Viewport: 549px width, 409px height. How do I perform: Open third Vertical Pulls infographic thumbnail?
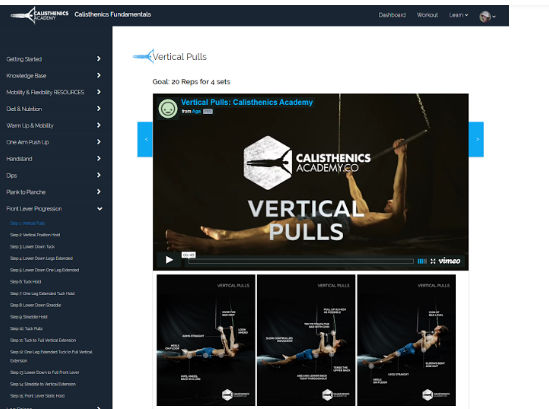(406, 340)
